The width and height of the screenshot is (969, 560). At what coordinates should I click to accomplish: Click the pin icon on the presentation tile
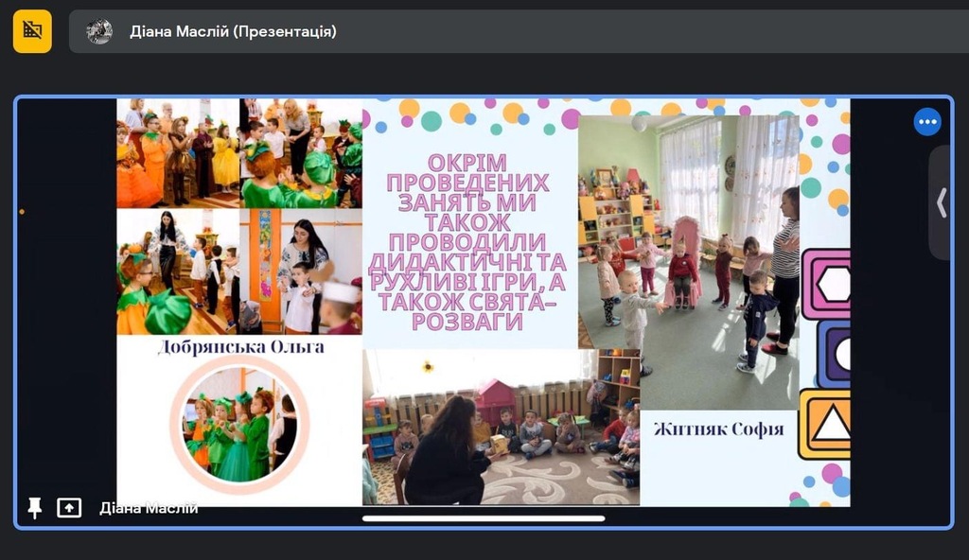pos(35,508)
